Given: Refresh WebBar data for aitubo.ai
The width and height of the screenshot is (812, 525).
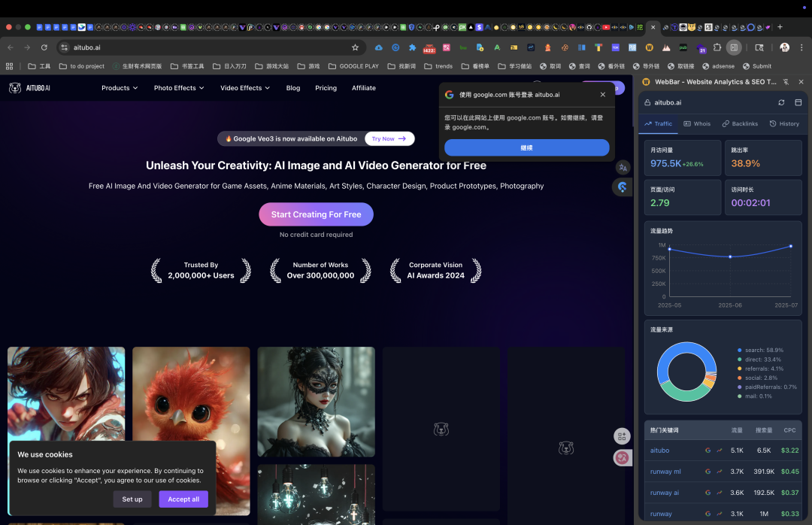Looking at the screenshot, I should [x=781, y=102].
